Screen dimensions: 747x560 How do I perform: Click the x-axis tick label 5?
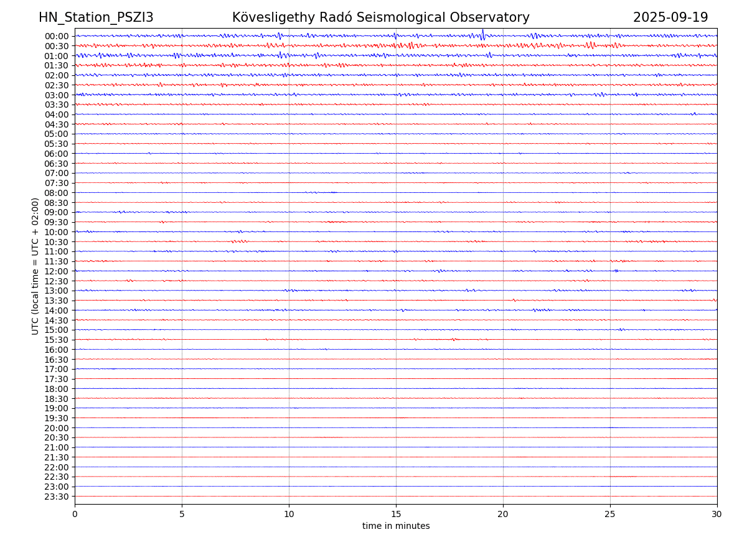coord(182,514)
